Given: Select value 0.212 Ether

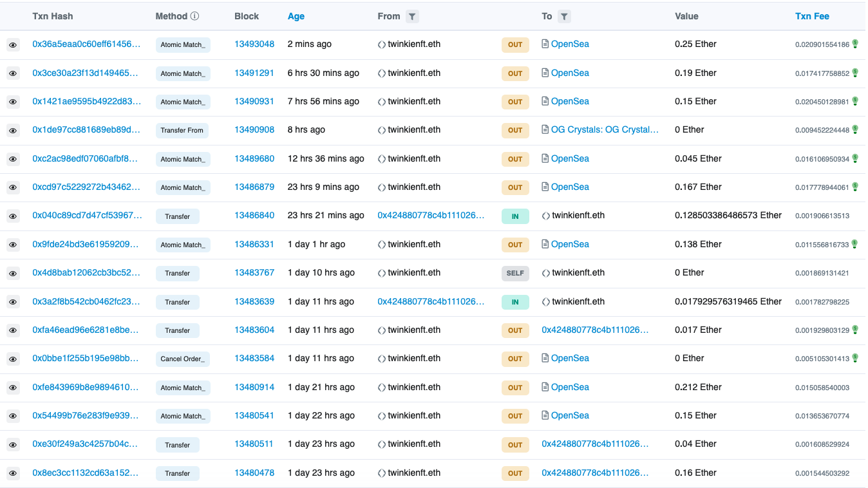Looking at the screenshot, I should tap(698, 387).
